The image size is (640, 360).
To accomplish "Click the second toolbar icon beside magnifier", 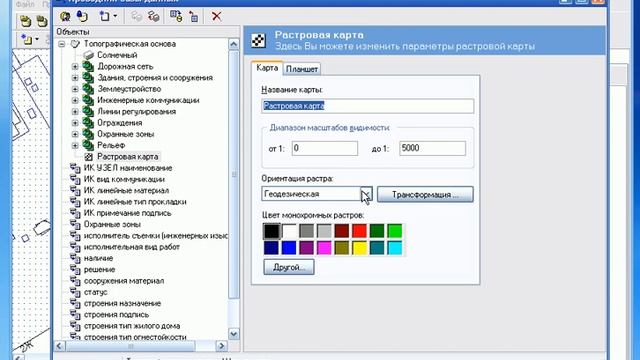I will (82, 16).
